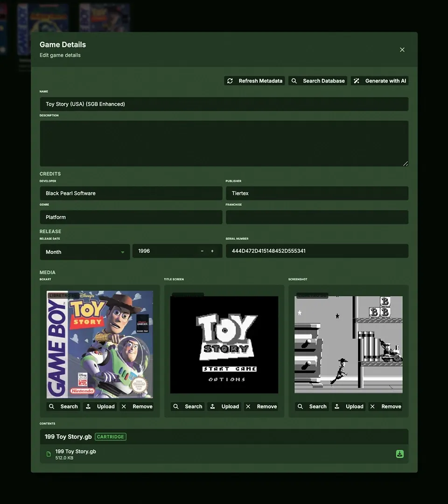The image size is (448, 504).
Task: Decrease release year with minus button
Action: [202, 251]
